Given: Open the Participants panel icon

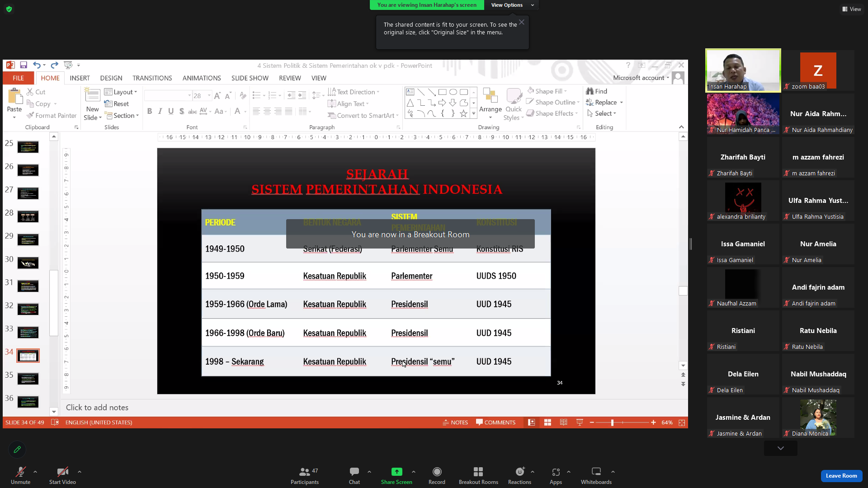Looking at the screenshot, I should [x=305, y=472].
